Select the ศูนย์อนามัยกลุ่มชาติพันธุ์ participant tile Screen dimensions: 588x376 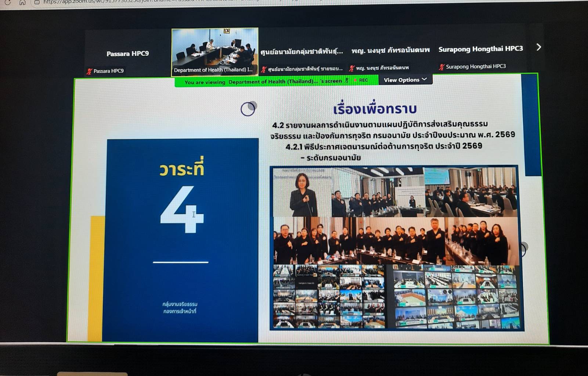[302, 51]
